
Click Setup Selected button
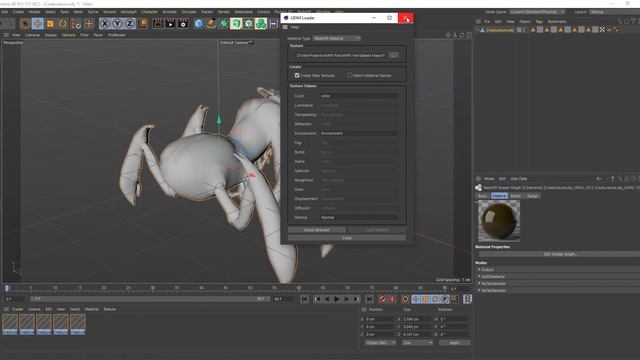317,230
